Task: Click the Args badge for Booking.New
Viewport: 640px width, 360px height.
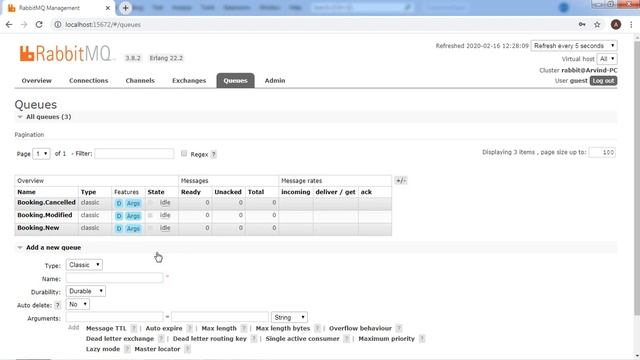Action: pos(133,229)
